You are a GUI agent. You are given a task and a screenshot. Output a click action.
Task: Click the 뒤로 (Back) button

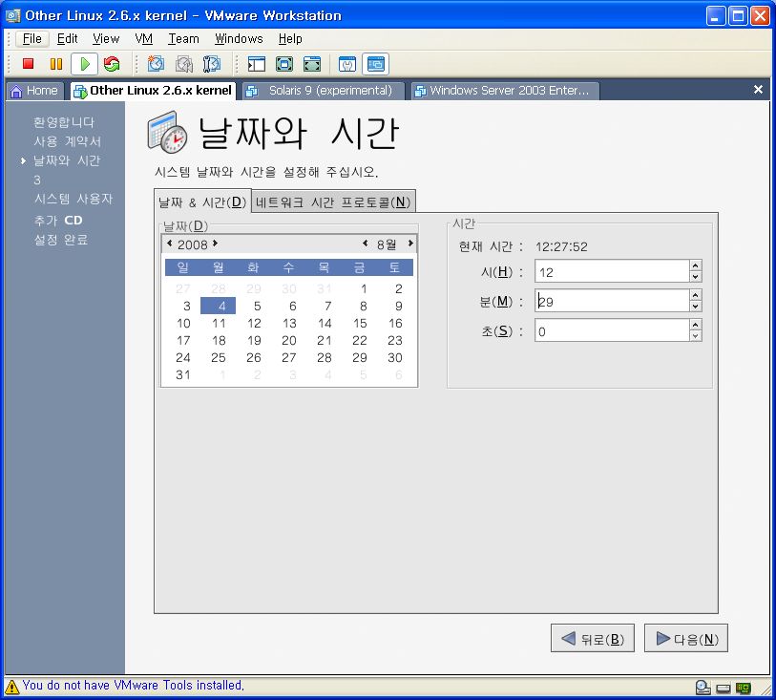coord(592,639)
